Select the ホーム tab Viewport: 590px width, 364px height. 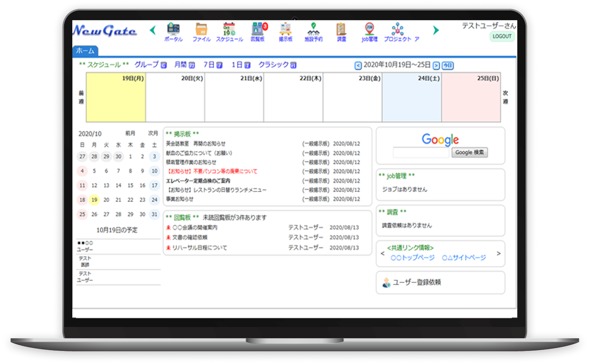85,51
